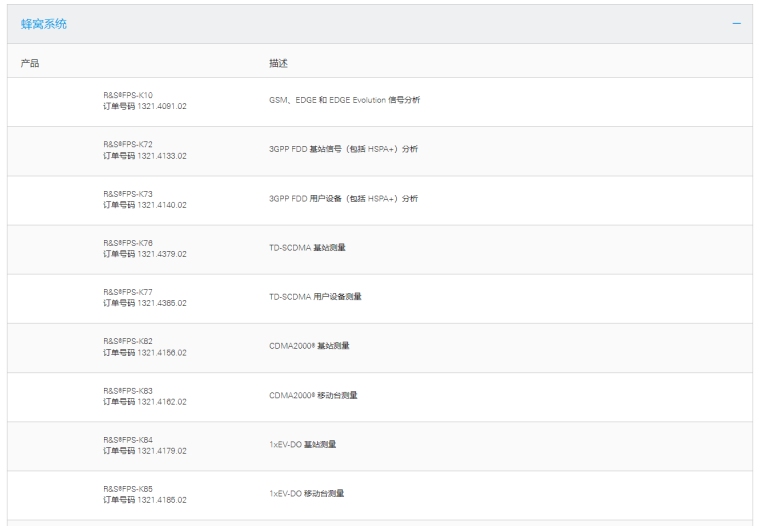Open the R&S FPS-K82 product entry
The height and width of the screenshot is (526, 760).
tap(128, 340)
